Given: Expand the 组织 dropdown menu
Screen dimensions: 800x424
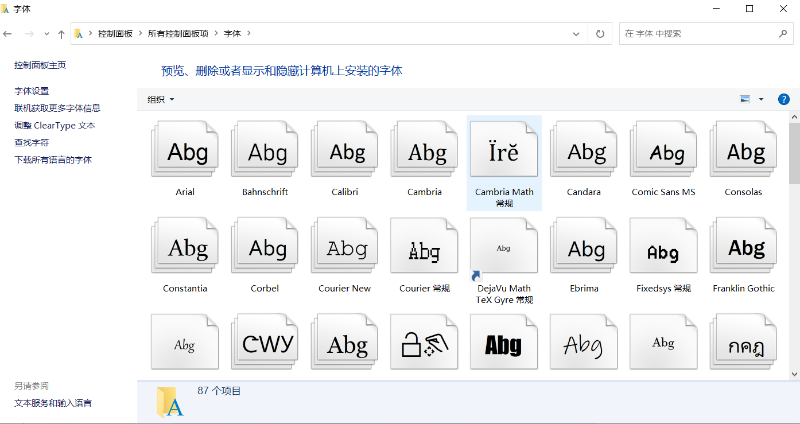Looking at the screenshot, I should click(x=161, y=99).
